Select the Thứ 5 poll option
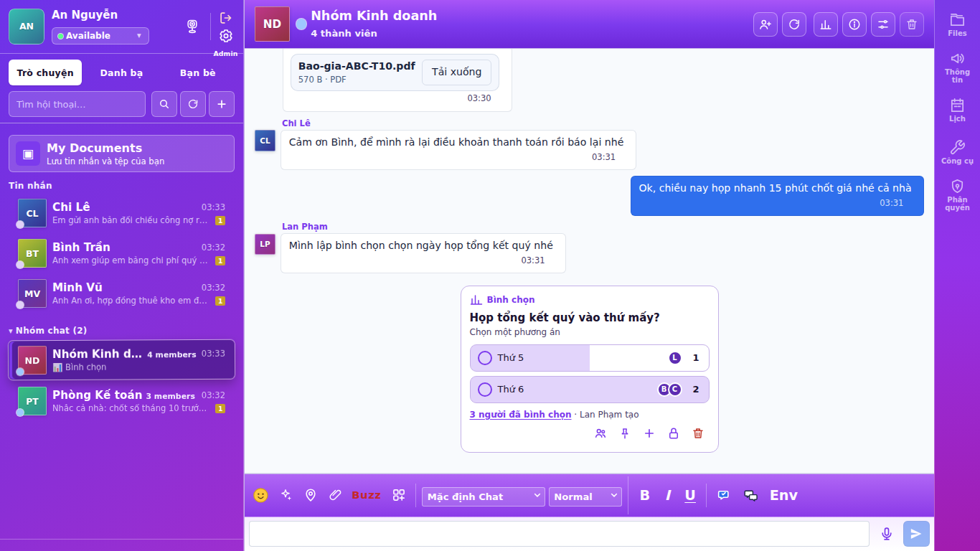The image size is (980, 551). (590, 358)
